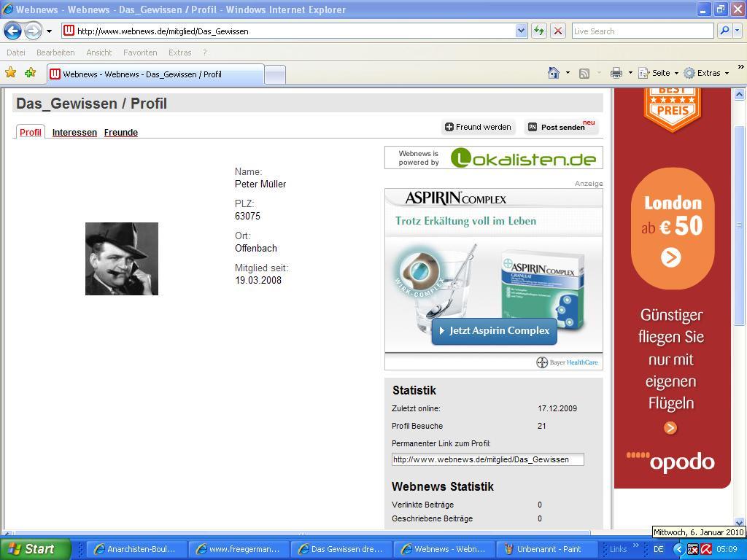Click the browser Back arrow button

tap(12, 31)
